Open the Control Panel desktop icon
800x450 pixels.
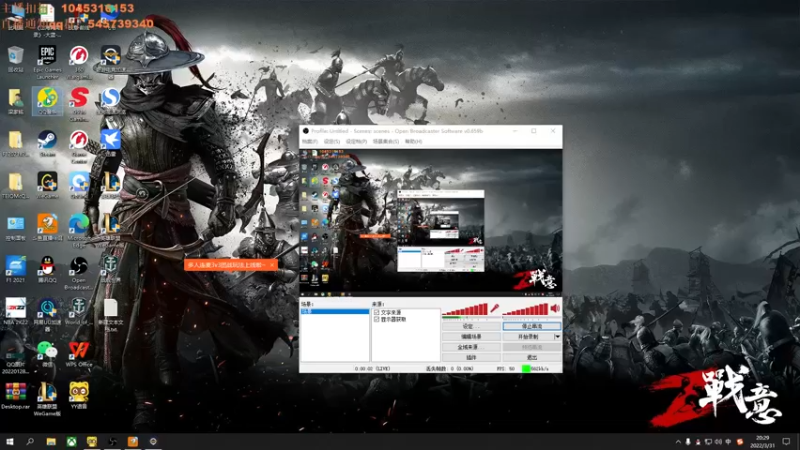[x=15, y=227]
